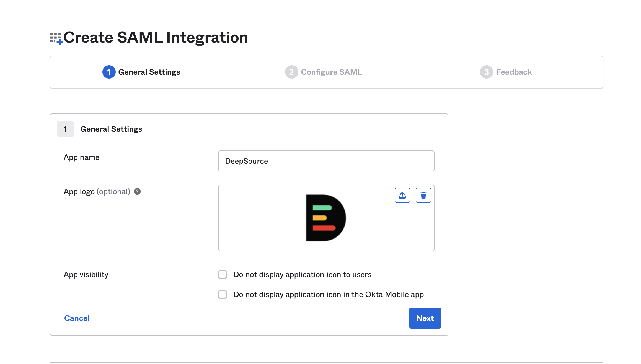This screenshot has height=364, width=641.
Task: Click the Create SAML Integration title
Action: click(x=156, y=37)
